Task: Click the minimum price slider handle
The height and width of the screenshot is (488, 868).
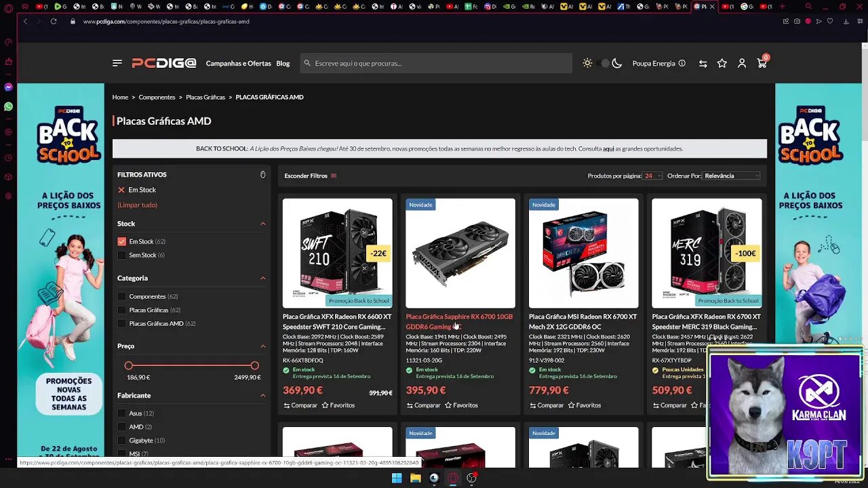Action: pyautogui.click(x=129, y=365)
